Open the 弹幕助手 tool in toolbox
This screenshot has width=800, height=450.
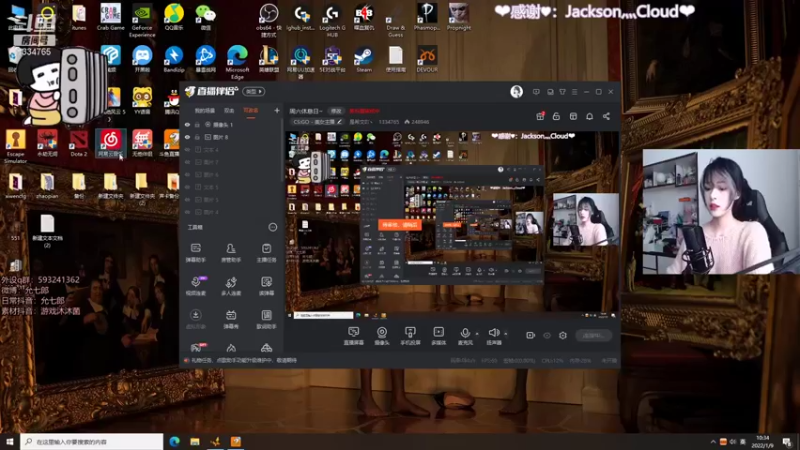click(x=195, y=252)
